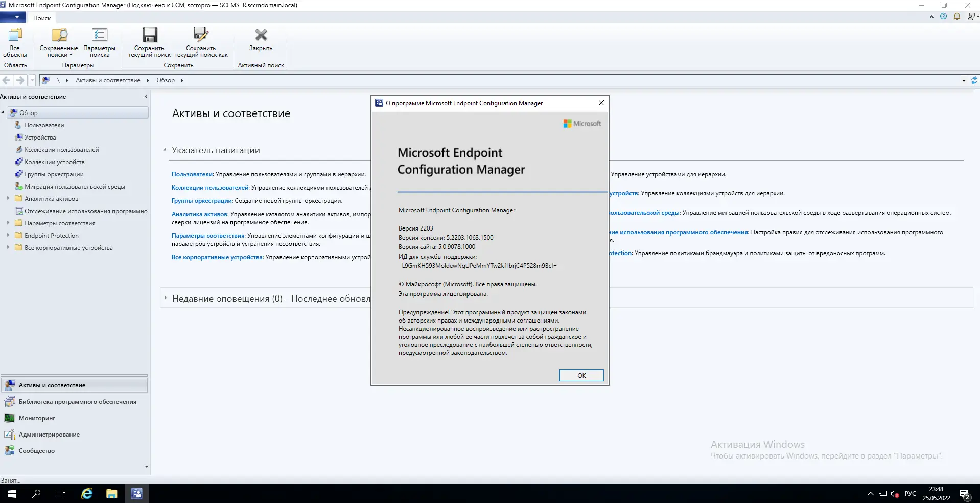The image size is (980, 503).
Task: Open the recent pages dropdown beside navigation arrows
Action: (x=32, y=80)
